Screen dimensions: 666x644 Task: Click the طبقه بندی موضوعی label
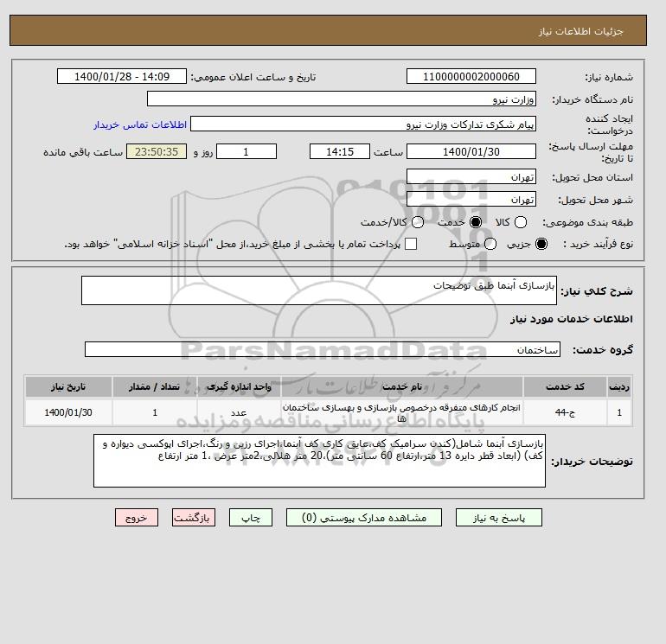click(588, 222)
